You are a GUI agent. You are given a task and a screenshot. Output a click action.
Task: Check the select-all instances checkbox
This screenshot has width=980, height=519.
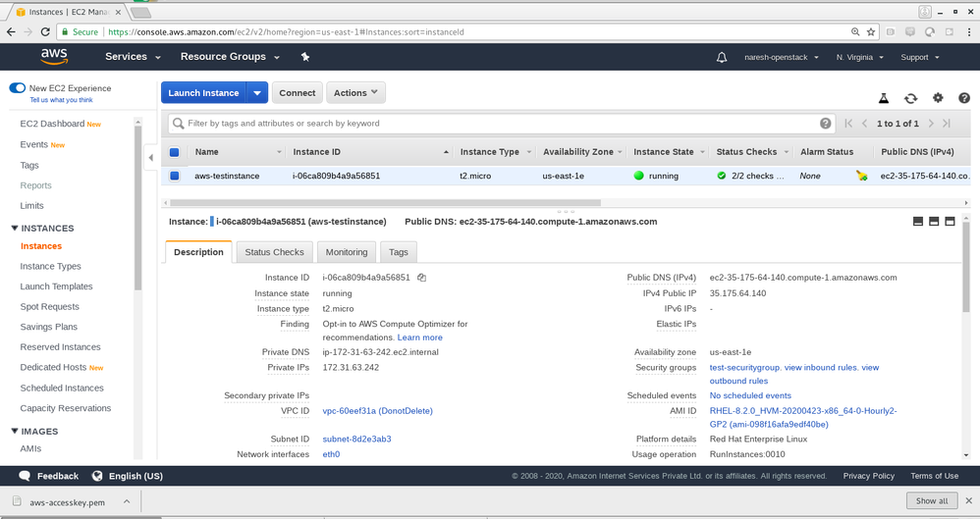[175, 152]
